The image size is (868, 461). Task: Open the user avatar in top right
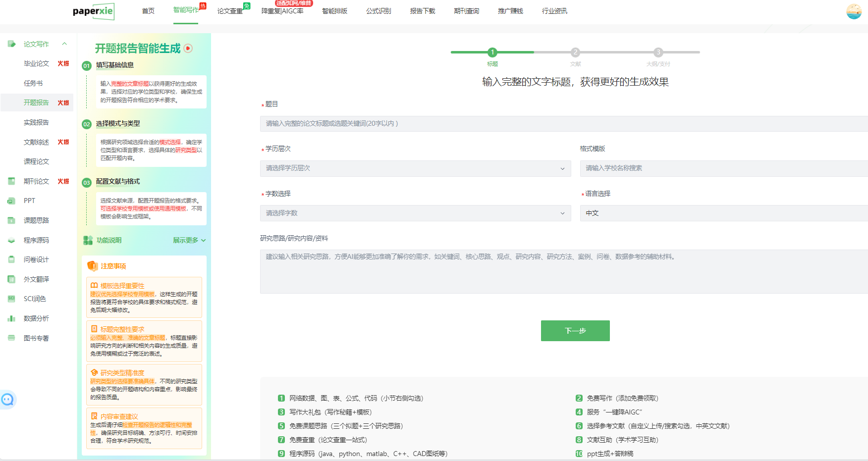[854, 11]
